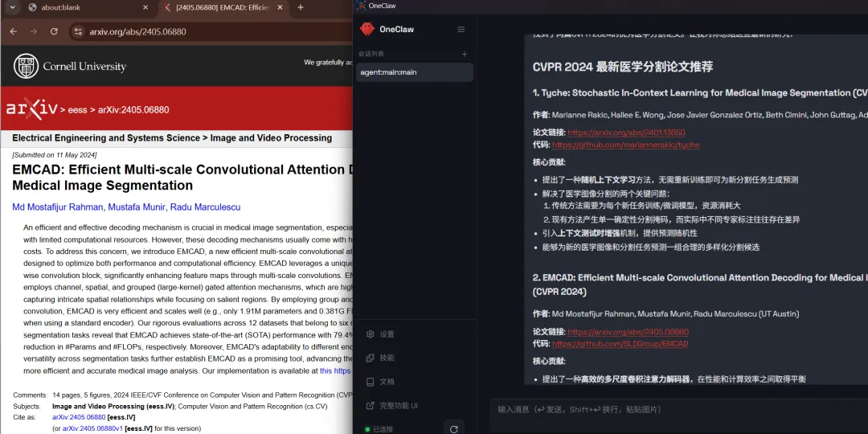View site information icon in address bar
Viewport: 868px width, 434px height.
78,31
